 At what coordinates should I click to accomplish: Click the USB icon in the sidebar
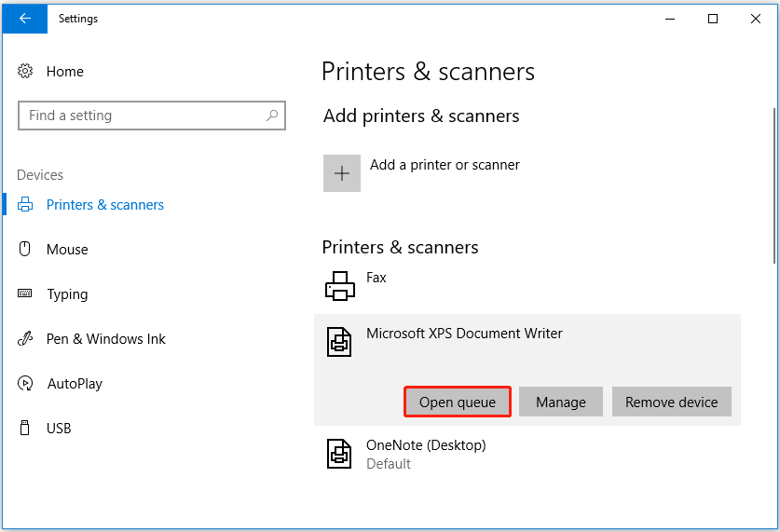24,428
